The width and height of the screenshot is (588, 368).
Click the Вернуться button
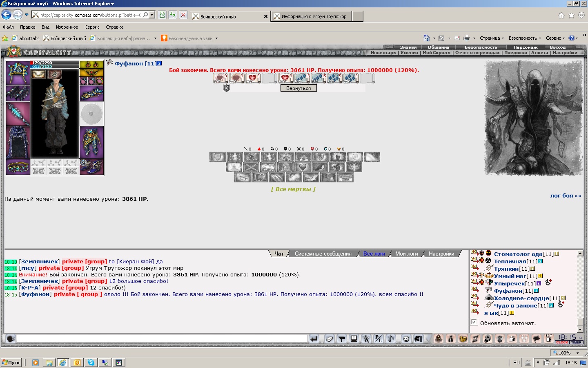[x=298, y=88]
